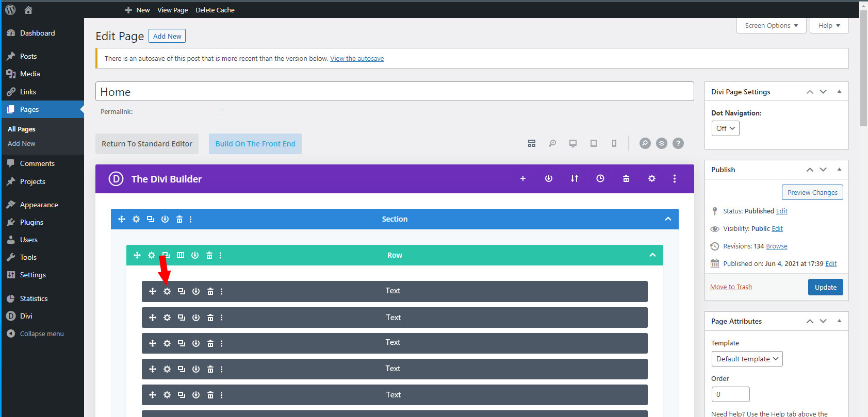The width and height of the screenshot is (868, 417).
Task: Delete the Row with its trash icon
Action: 209,255
